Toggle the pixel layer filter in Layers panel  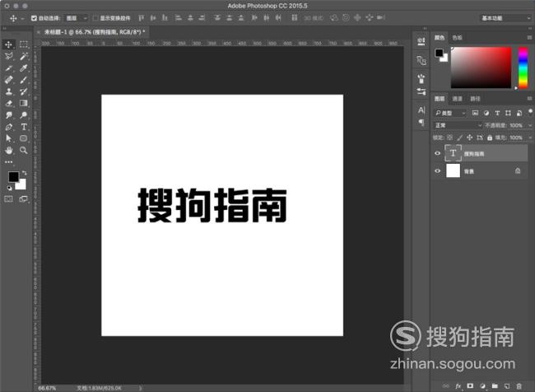pyautogui.click(x=475, y=113)
